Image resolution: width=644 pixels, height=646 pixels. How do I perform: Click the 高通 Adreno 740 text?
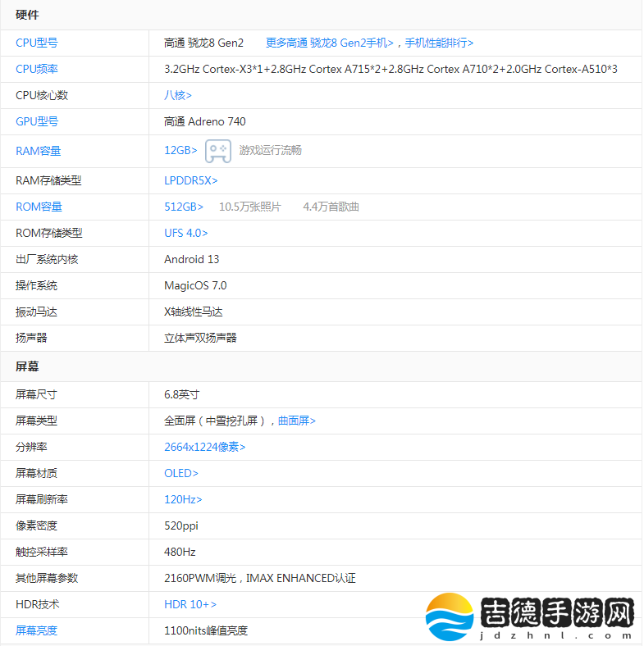click(x=205, y=121)
